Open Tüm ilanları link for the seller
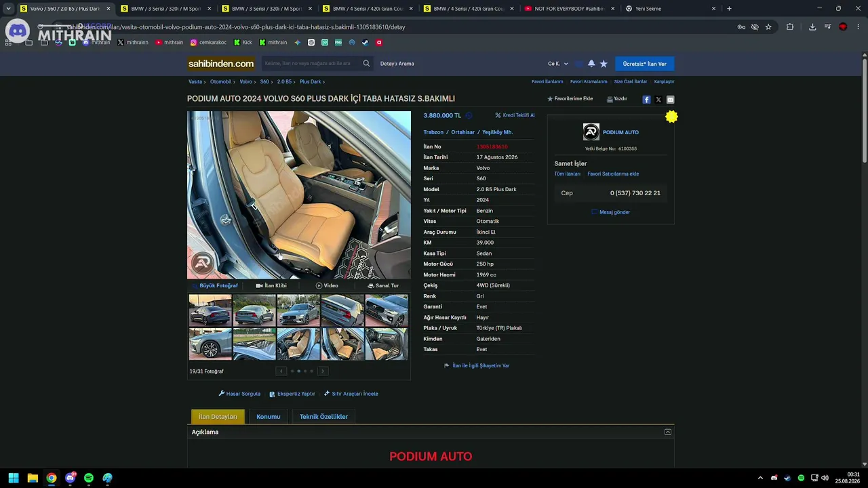The image size is (868, 488). [568, 174]
